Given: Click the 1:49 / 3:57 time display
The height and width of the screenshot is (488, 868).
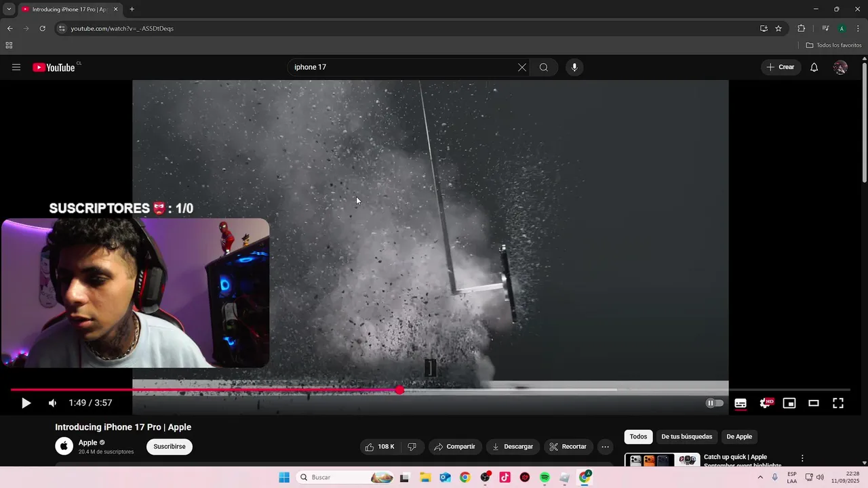Looking at the screenshot, I should [90, 403].
